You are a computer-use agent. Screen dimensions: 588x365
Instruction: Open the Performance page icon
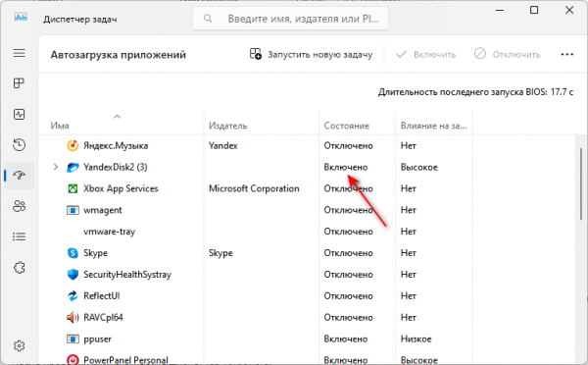click(20, 114)
